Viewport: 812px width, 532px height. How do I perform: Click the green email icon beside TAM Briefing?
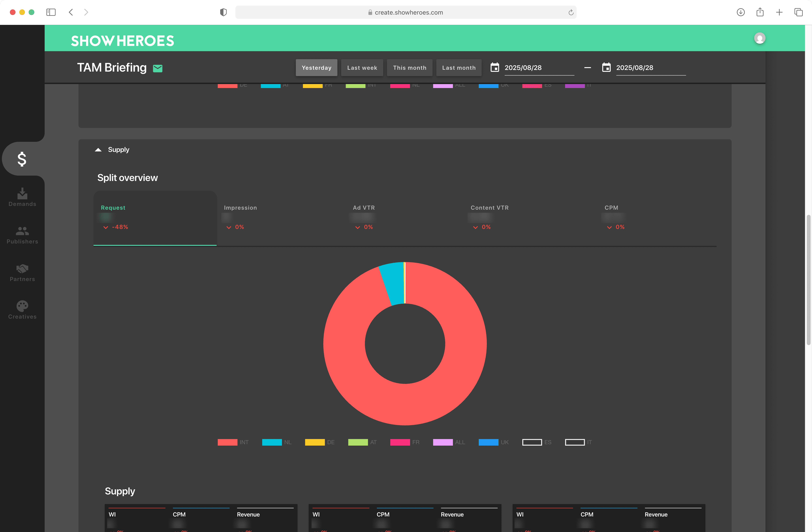(158, 68)
